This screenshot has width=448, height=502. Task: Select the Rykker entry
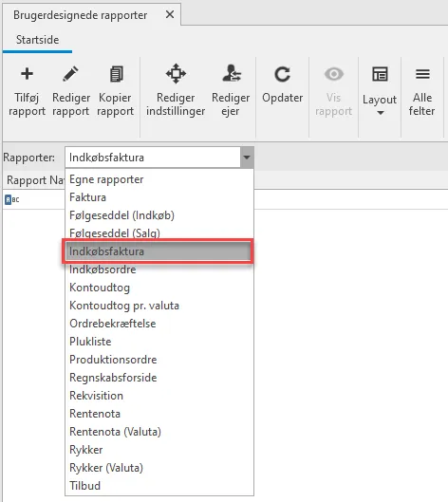click(x=159, y=450)
